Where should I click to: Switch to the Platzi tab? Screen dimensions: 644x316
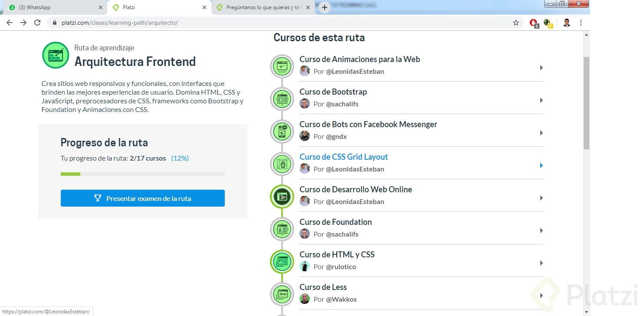tap(158, 7)
